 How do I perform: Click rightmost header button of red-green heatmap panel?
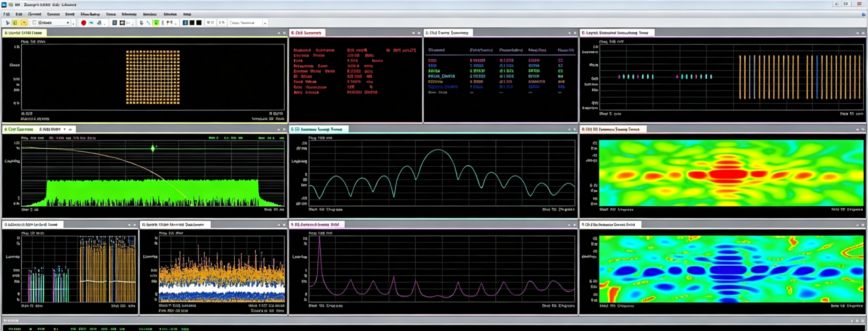point(863,129)
